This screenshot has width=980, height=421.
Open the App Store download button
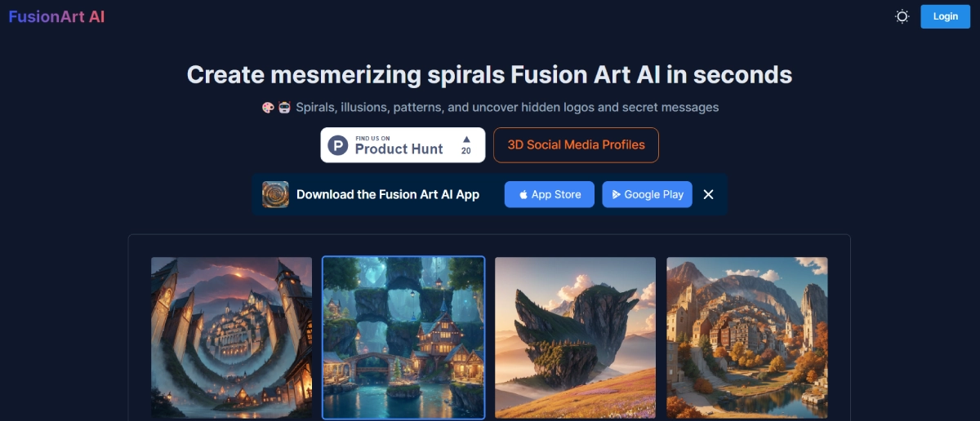pyautogui.click(x=550, y=194)
